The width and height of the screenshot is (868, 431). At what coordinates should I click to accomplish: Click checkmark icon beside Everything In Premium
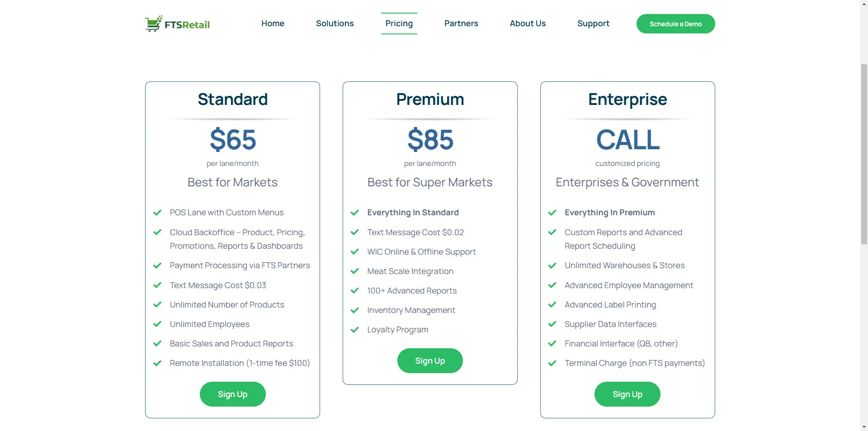tap(552, 213)
